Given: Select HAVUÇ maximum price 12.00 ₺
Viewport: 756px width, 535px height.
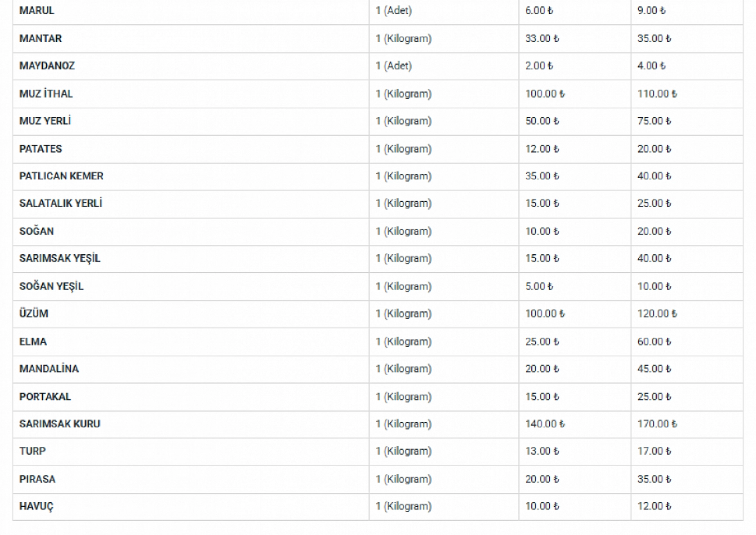Looking at the screenshot, I should (x=654, y=507).
